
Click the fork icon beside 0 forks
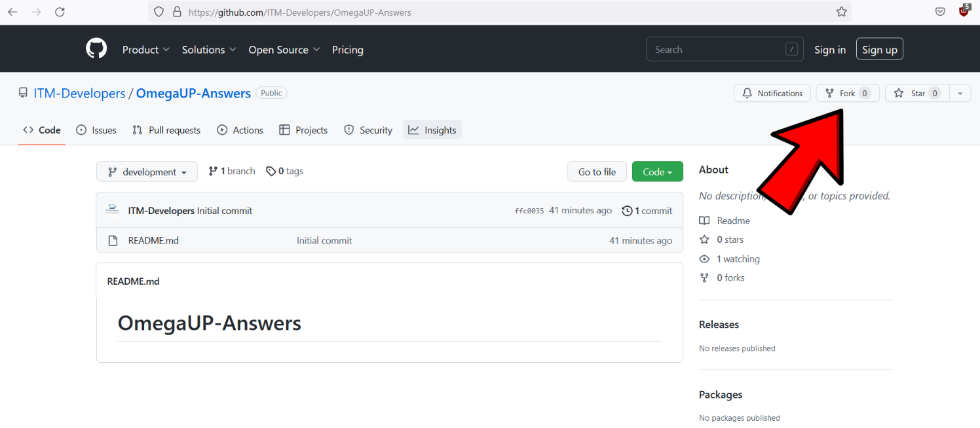pos(704,277)
